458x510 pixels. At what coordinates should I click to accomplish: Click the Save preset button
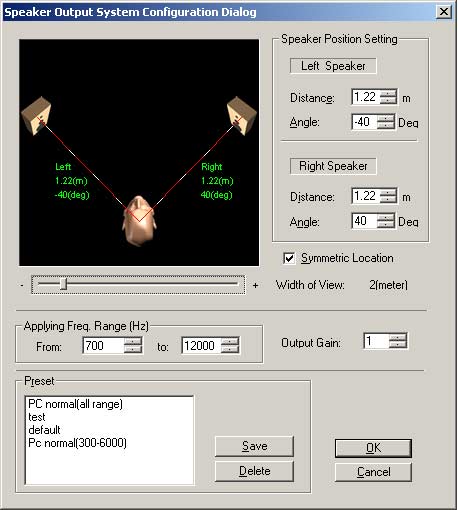[x=254, y=446]
